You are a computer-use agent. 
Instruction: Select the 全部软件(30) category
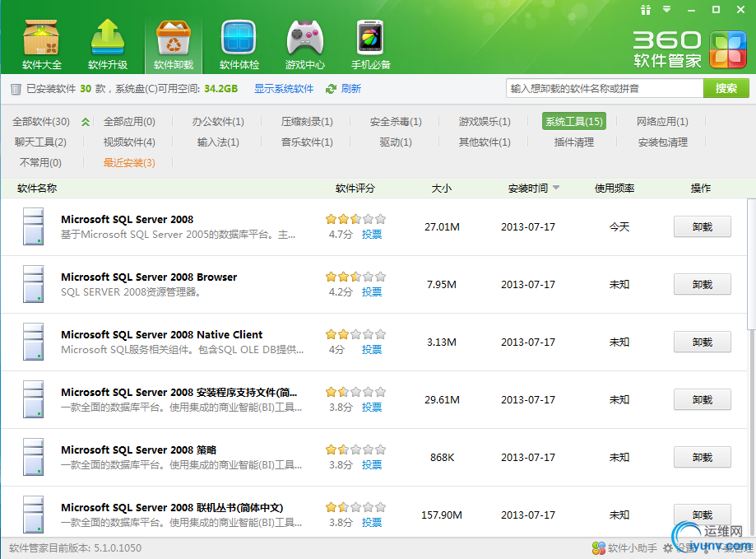click(41, 122)
